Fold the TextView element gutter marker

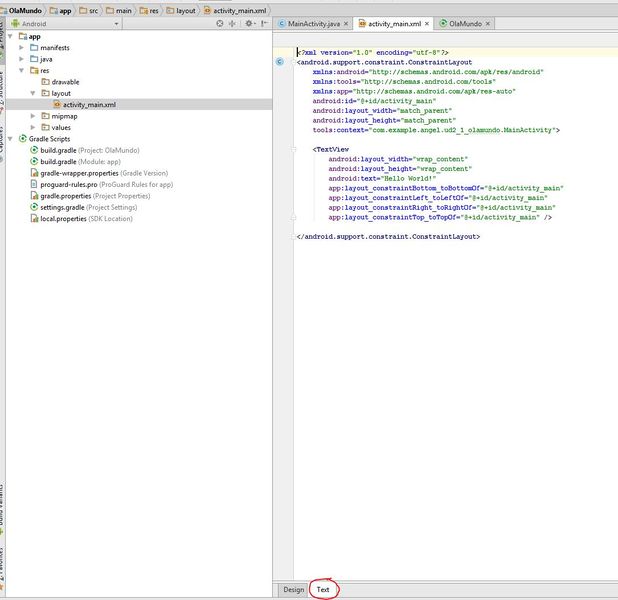click(294, 149)
